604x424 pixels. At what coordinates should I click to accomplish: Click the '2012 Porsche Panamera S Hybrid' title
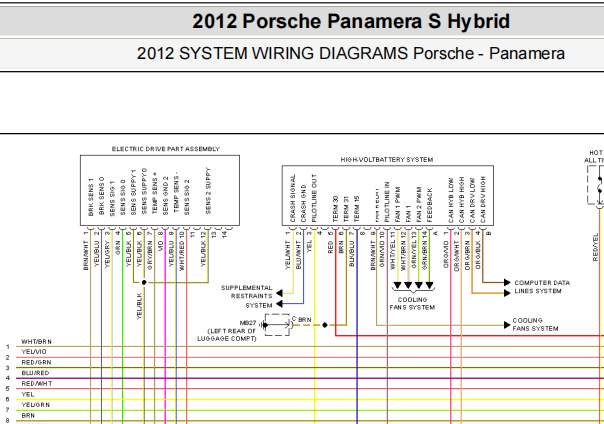(351, 21)
